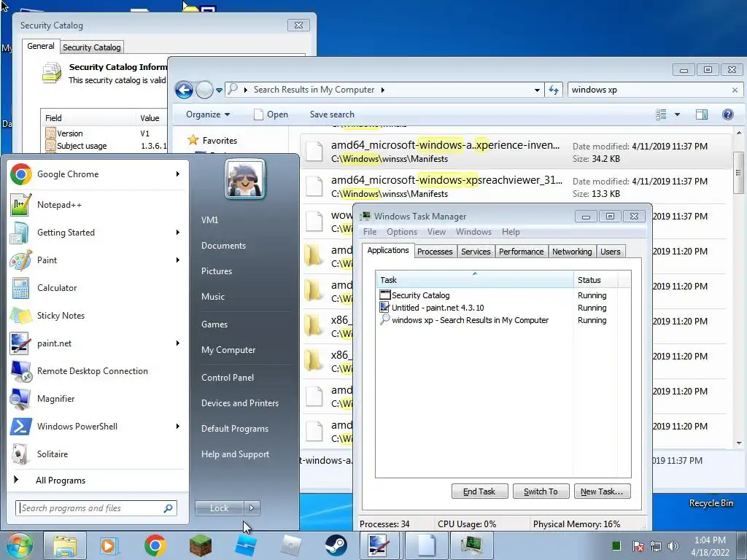This screenshot has width=747, height=560.
Task: Switch to the Services tab
Action: 476,252
